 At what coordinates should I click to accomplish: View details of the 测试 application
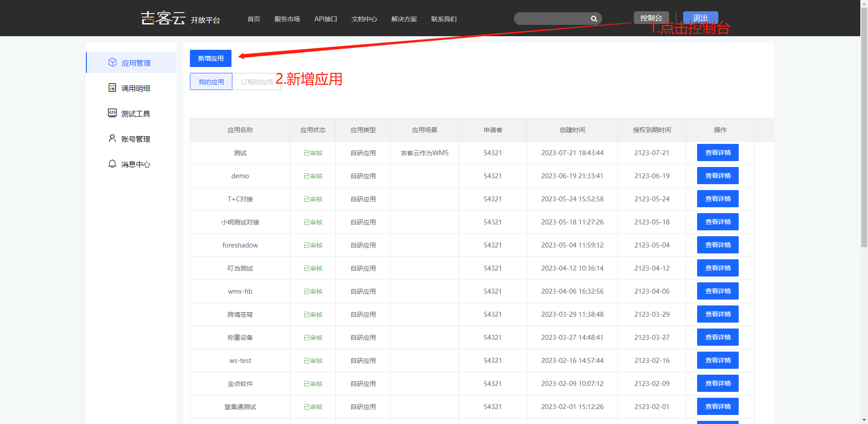pyautogui.click(x=717, y=152)
